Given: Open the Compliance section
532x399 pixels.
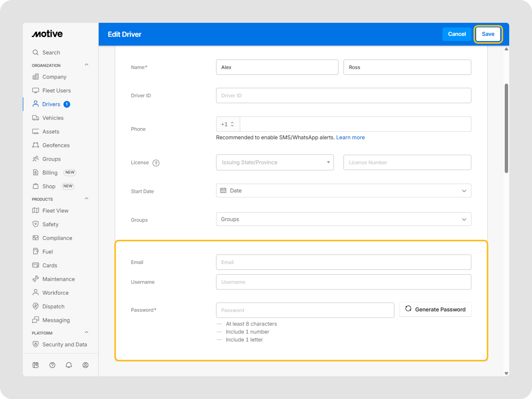Looking at the screenshot, I should (x=57, y=238).
